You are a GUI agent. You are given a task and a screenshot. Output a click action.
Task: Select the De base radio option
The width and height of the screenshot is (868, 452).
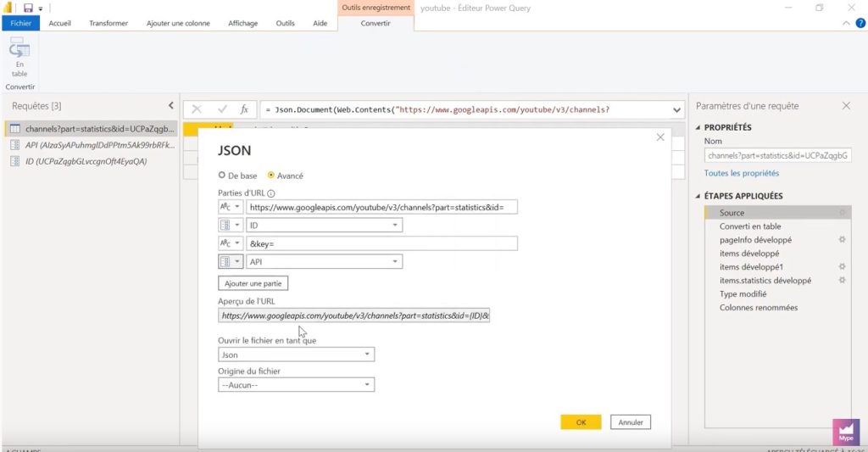pos(222,175)
